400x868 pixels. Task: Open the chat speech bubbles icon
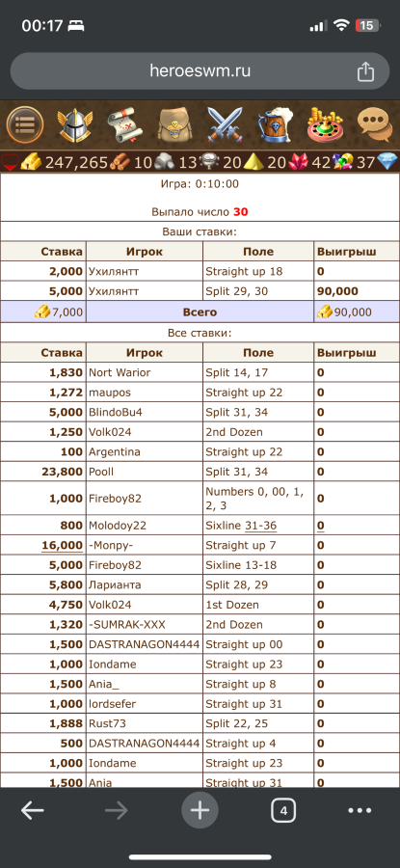[x=375, y=125]
